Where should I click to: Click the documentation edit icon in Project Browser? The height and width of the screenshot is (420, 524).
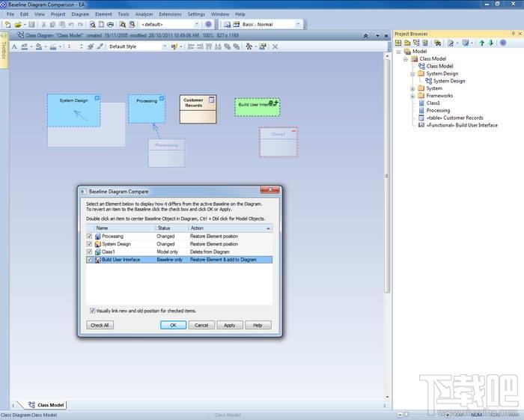(451, 43)
